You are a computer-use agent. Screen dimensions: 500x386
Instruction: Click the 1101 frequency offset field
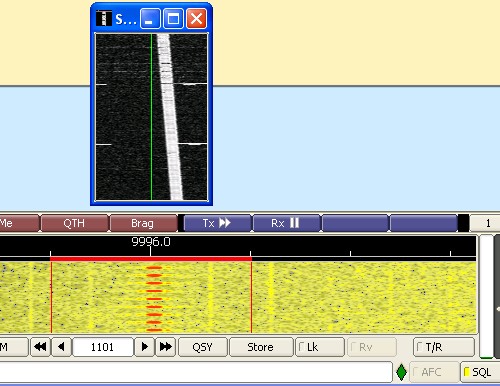tap(103, 347)
